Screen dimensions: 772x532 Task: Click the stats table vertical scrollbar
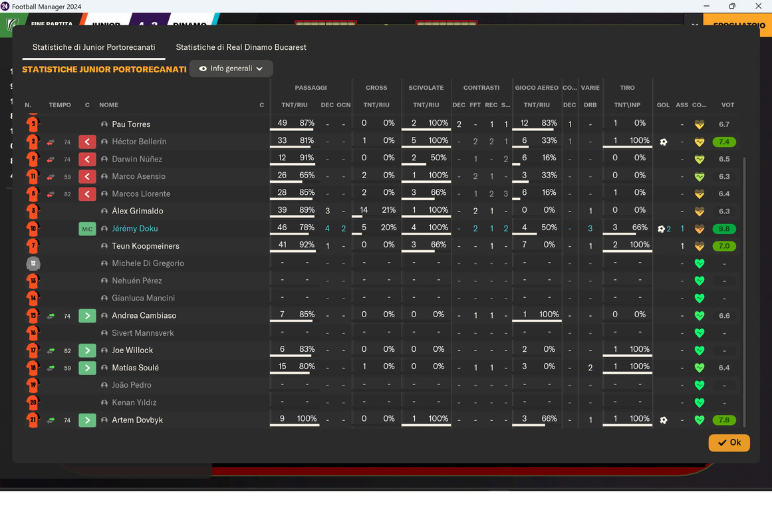click(x=744, y=292)
